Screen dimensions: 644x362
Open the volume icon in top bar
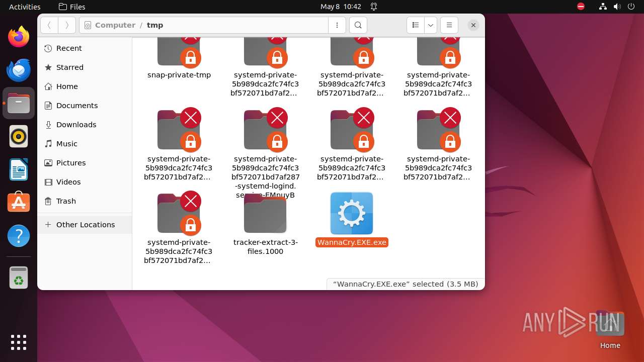tap(617, 7)
